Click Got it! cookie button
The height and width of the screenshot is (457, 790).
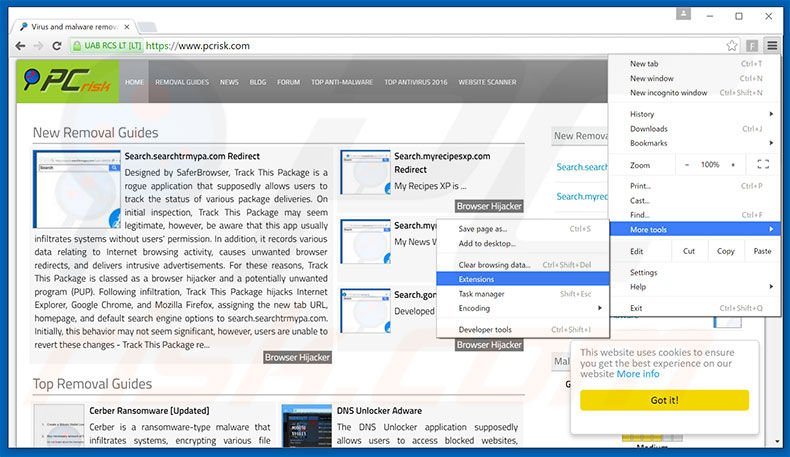(664, 400)
